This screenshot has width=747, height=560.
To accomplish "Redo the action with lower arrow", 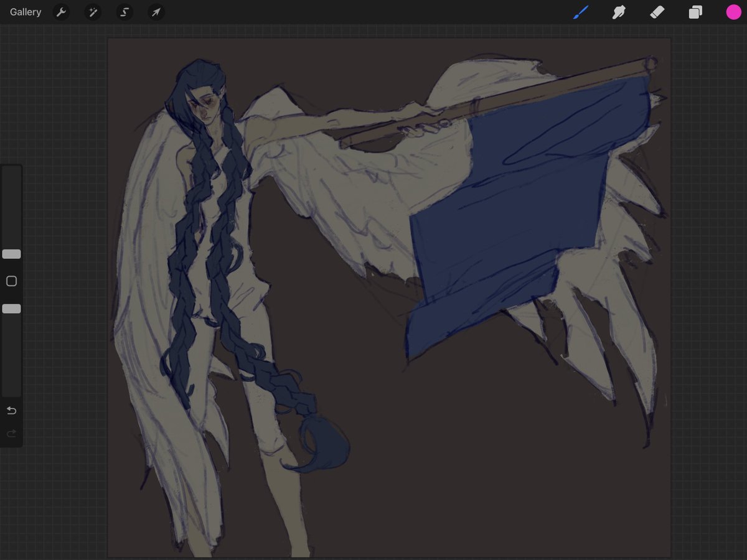I will [x=11, y=434].
